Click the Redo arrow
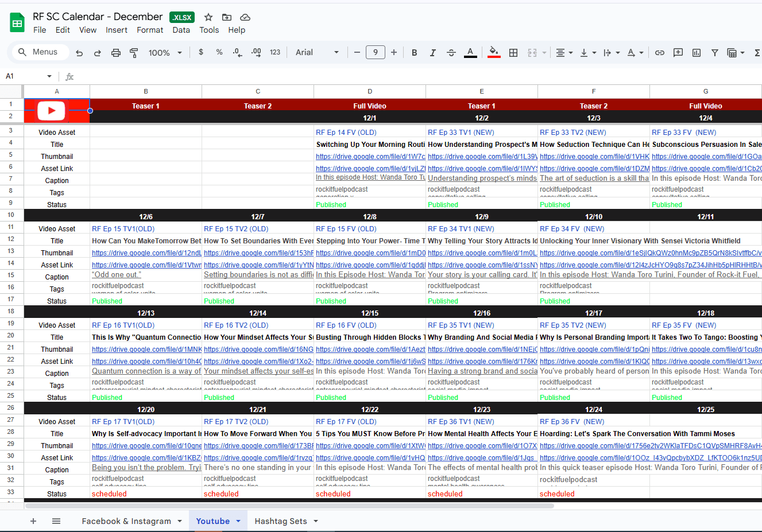Viewport: 762px width, 532px height. click(x=98, y=53)
